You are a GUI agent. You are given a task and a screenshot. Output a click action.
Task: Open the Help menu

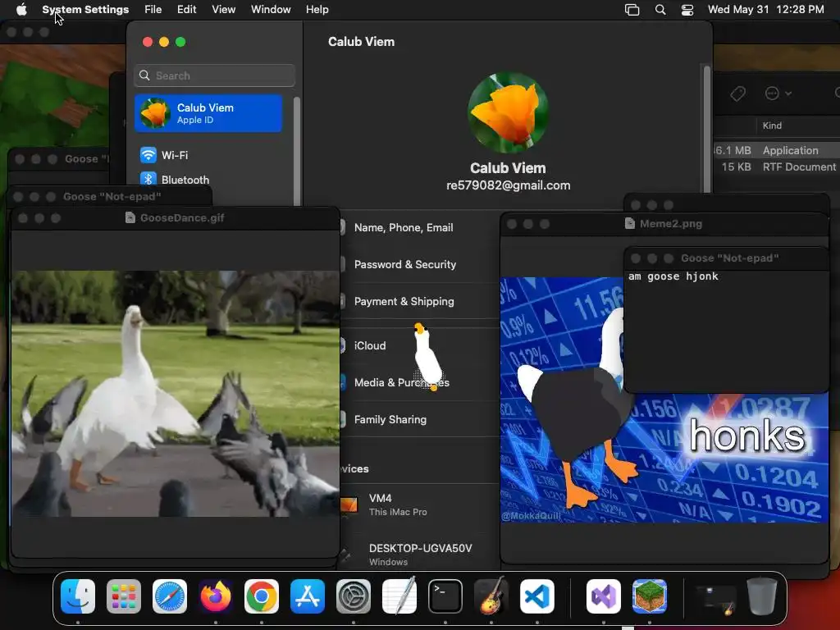(317, 10)
